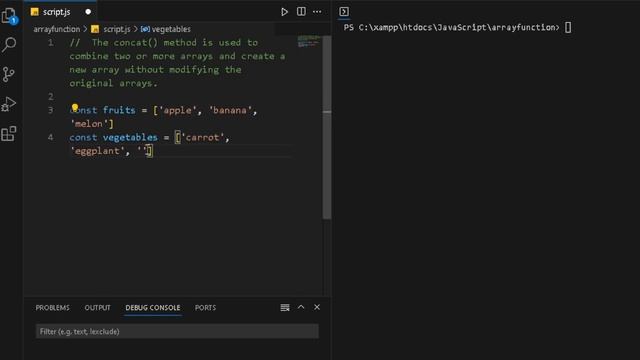This screenshot has width=640, height=360.
Task: Click script.js in the breadcrumb
Action: pos(117,29)
